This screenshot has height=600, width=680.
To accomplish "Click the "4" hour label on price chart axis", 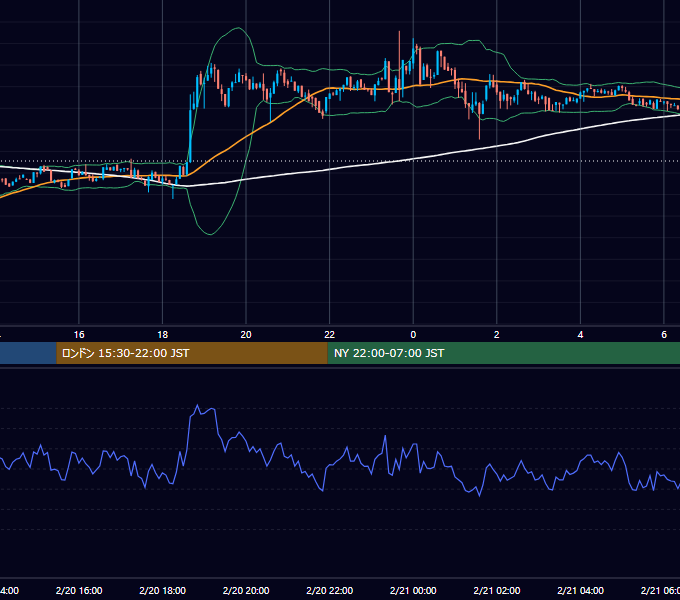I will (x=580, y=335).
